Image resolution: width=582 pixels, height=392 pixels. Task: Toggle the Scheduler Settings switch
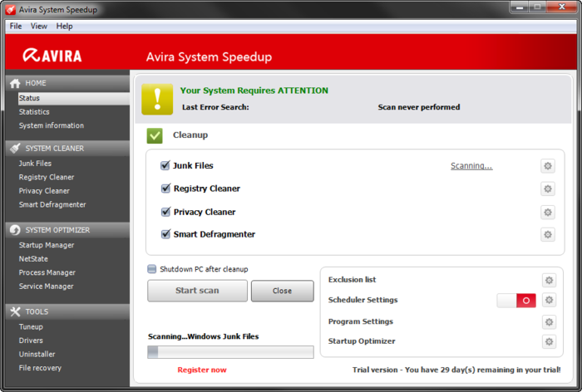[516, 301]
